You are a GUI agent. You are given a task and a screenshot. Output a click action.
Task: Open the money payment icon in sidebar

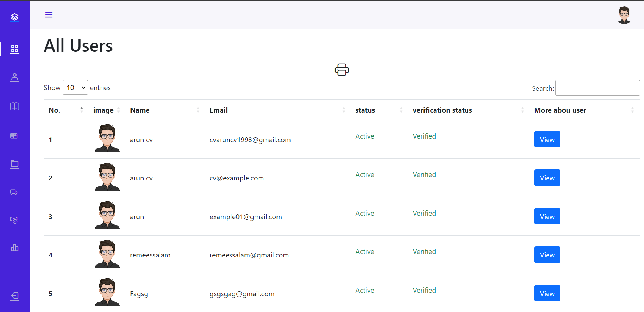(x=14, y=220)
